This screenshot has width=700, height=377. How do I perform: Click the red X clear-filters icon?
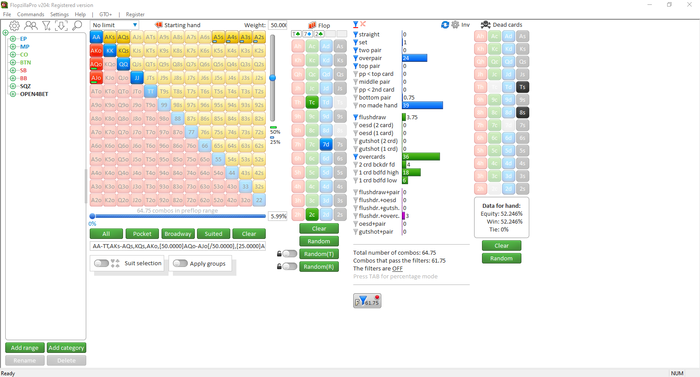363,24
